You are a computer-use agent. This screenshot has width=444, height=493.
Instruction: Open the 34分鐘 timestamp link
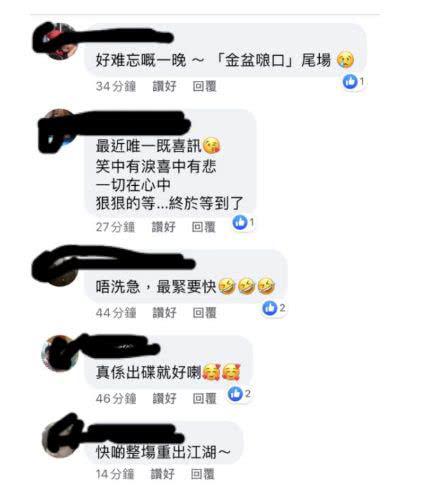coord(116,86)
